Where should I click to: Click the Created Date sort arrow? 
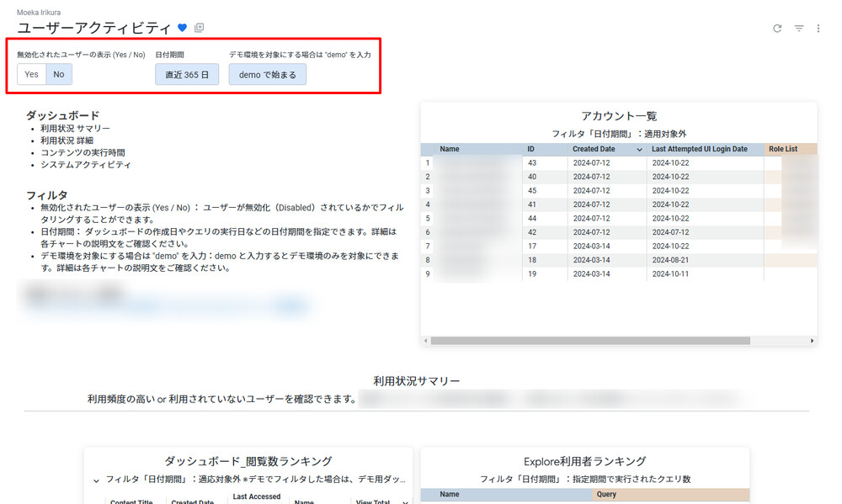point(639,150)
